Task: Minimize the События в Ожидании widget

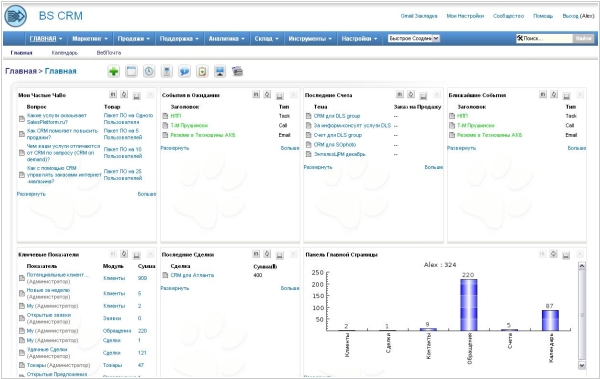Action: [x=280, y=95]
